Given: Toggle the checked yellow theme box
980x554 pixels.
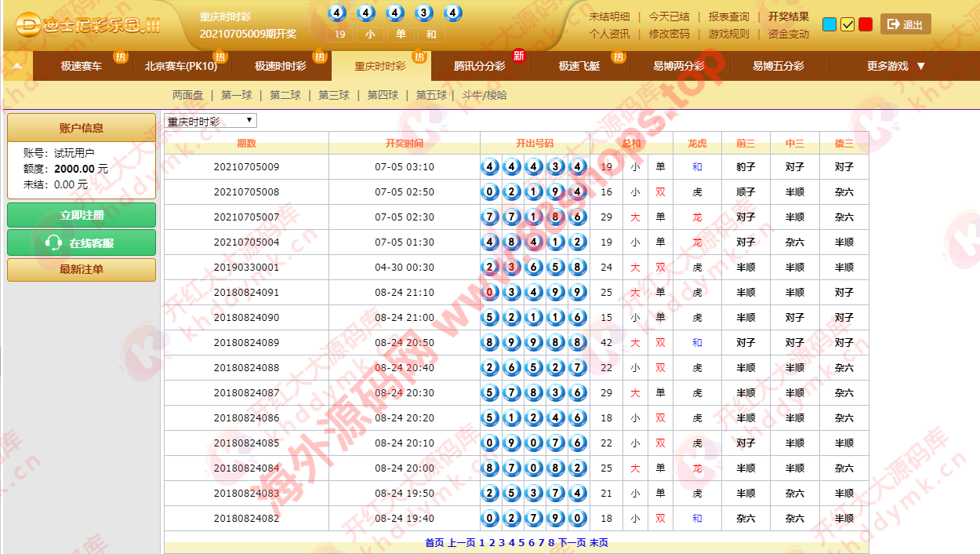Looking at the screenshot, I should pos(848,24).
